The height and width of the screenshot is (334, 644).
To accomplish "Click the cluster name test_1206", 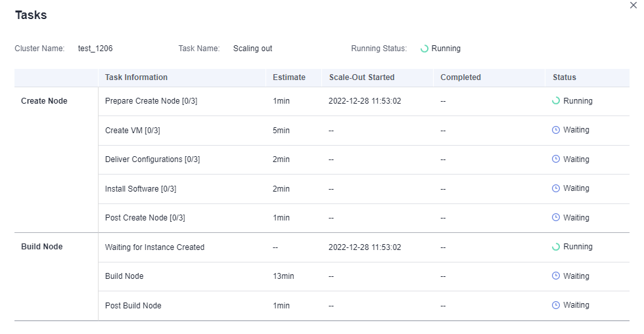I will (91, 49).
